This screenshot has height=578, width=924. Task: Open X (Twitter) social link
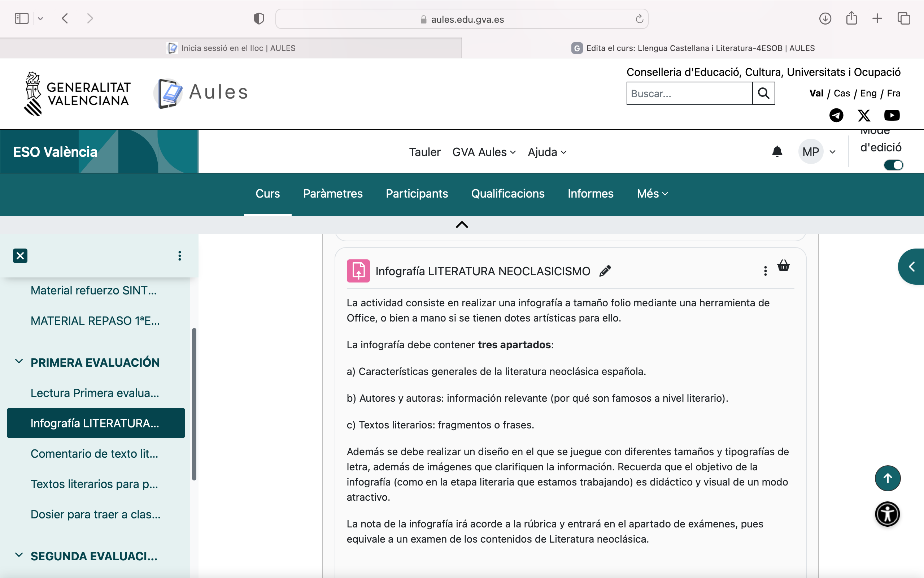pos(864,115)
